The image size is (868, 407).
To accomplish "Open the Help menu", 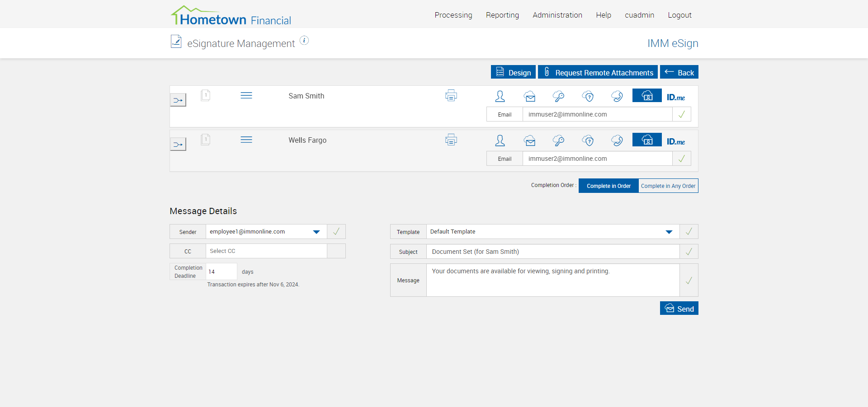I will [604, 15].
